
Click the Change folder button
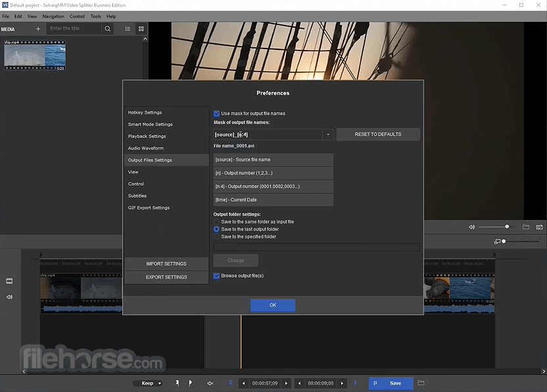point(236,260)
